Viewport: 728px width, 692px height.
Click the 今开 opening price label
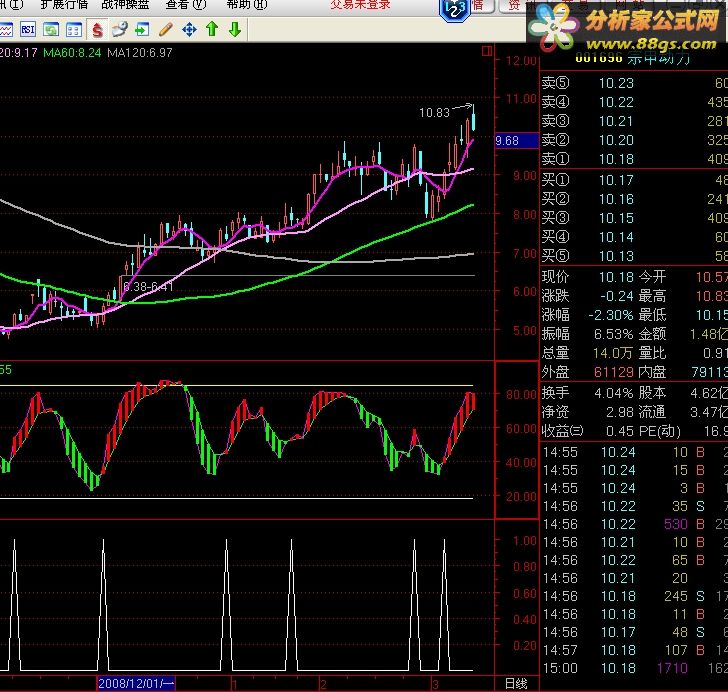pyautogui.click(x=652, y=277)
